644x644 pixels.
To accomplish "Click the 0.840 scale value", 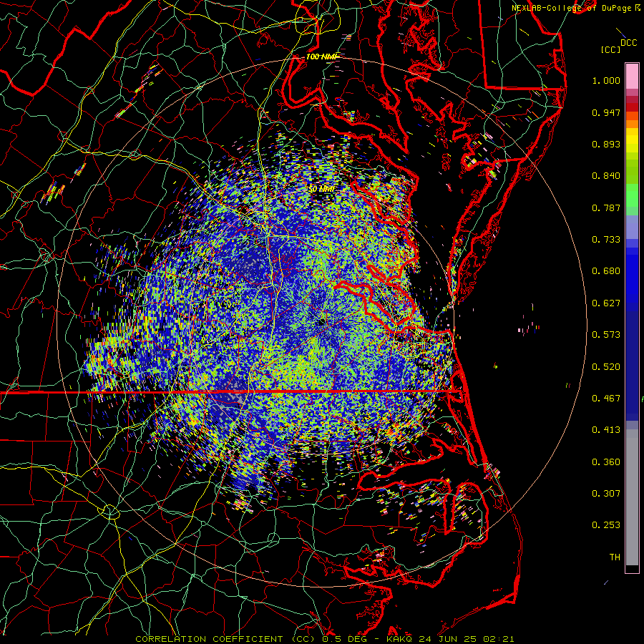I will 606,176.
